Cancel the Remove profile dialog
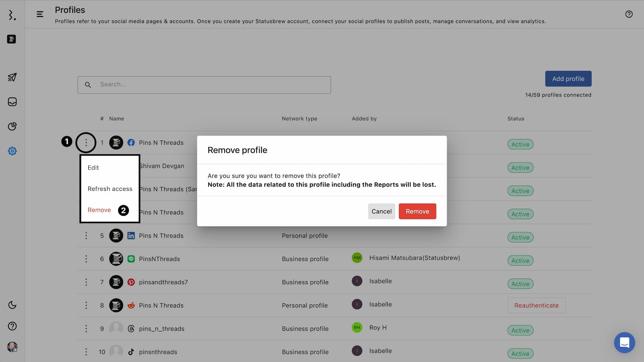Viewport: 644px width, 362px height. pyautogui.click(x=381, y=211)
